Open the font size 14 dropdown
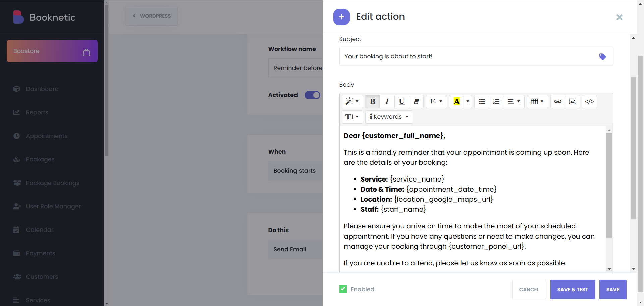Image resolution: width=644 pixels, height=306 pixels. point(436,101)
